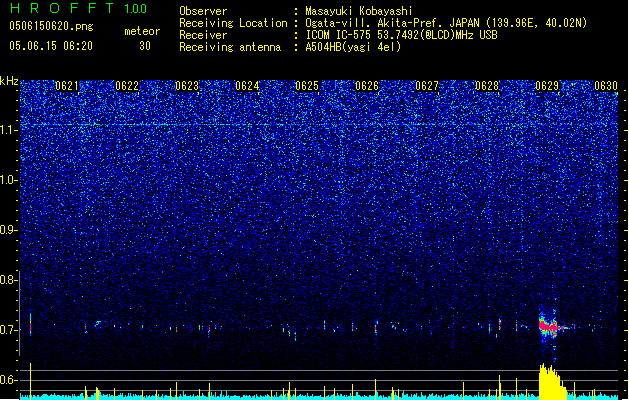Click the 0627 time marker
Image resolution: width=629 pixels, height=400 pixels.
[x=427, y=86]
